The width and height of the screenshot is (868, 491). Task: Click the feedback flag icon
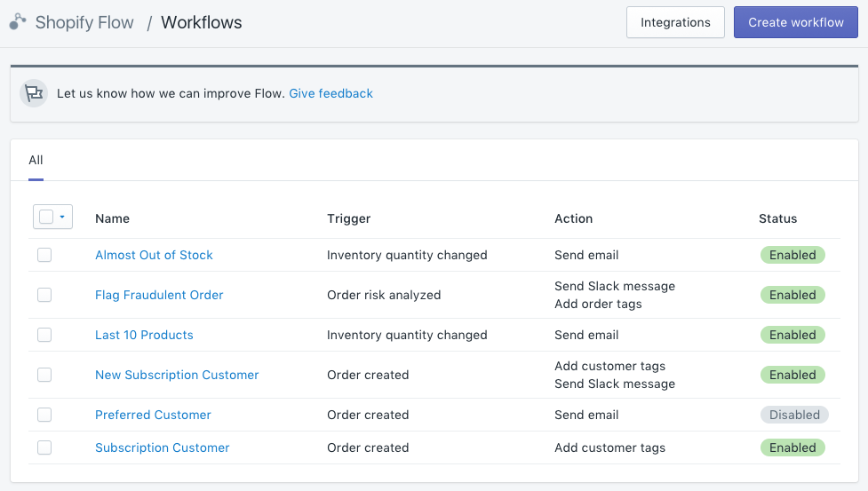[34, 93]
